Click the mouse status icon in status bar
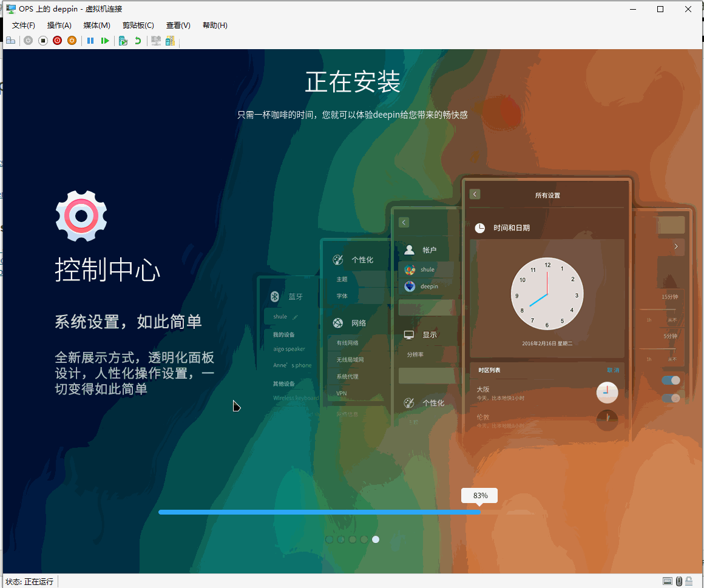The width and height of the screenshot is (704, 588). tap(679, 581)
